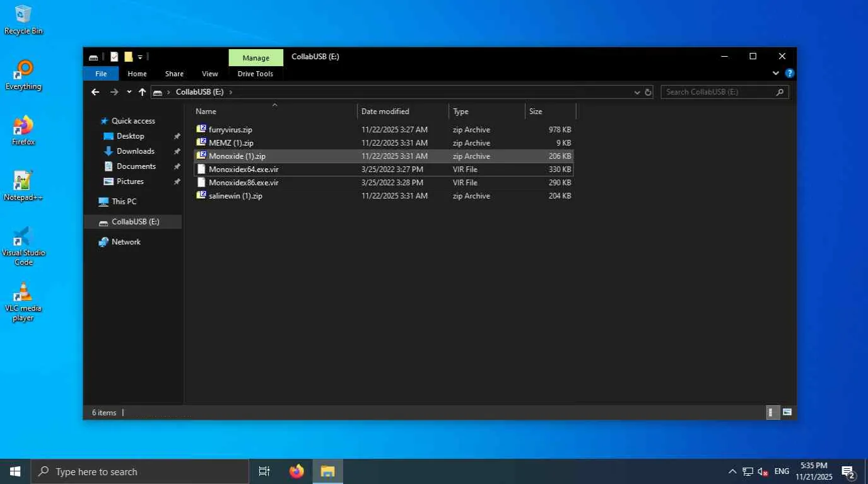Expand the ribbon with the chevron
The height and width of the screenshot is (484, 868).
pos(776,73)
